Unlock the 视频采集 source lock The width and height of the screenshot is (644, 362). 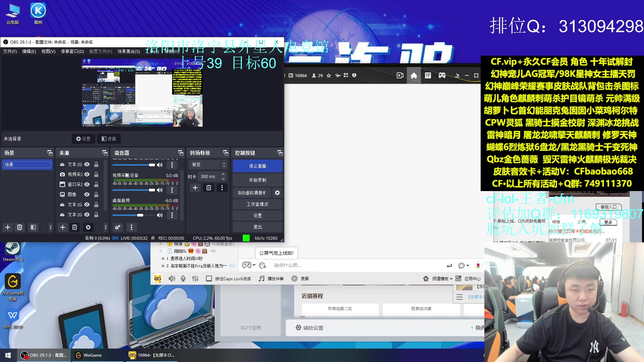96,174
